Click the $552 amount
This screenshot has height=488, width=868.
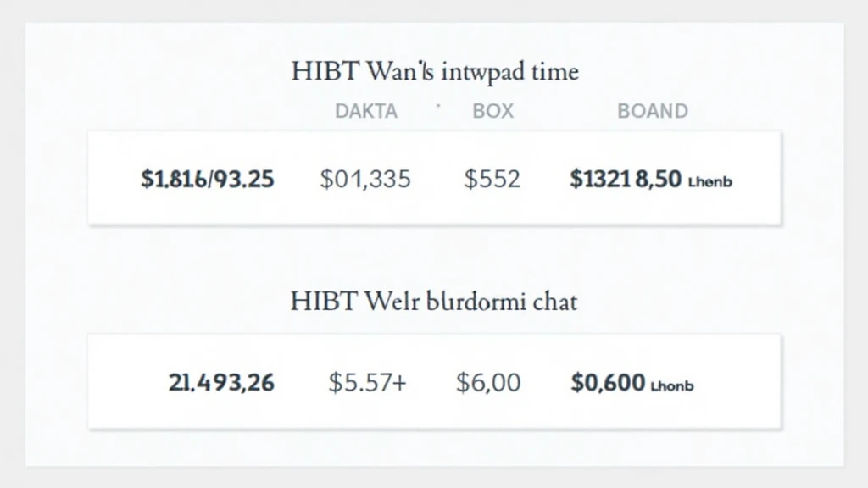(x=492, y=179)
